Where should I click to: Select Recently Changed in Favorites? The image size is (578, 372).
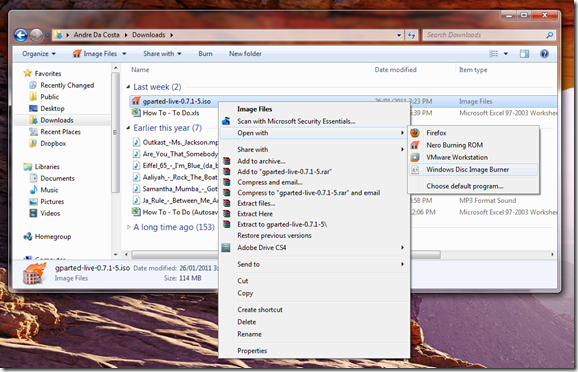tap(67, 85)
